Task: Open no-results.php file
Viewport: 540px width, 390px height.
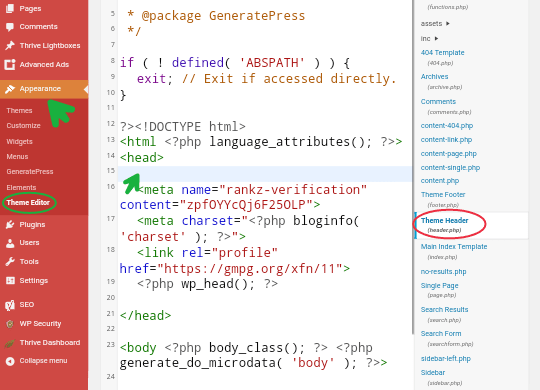Action: click(443, 272)
